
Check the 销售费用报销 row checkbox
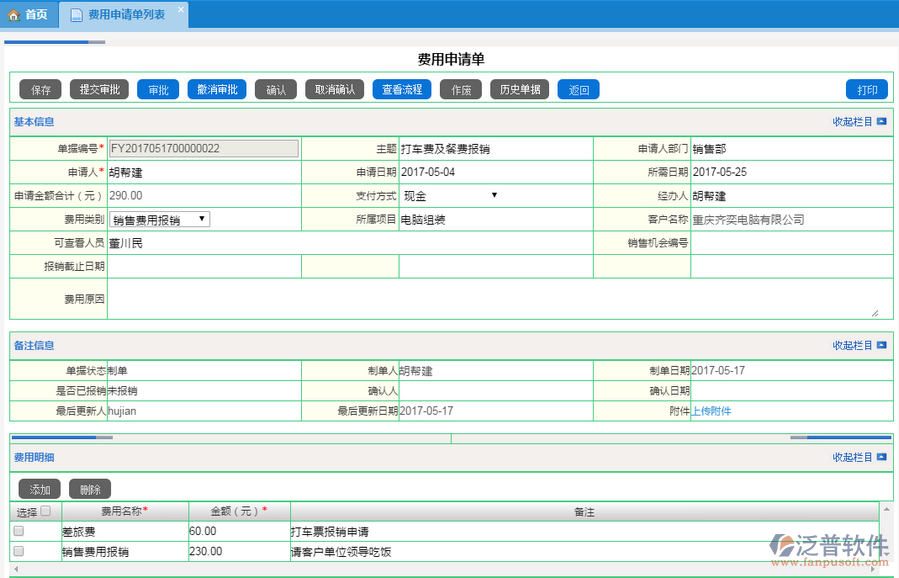(18, 551)
